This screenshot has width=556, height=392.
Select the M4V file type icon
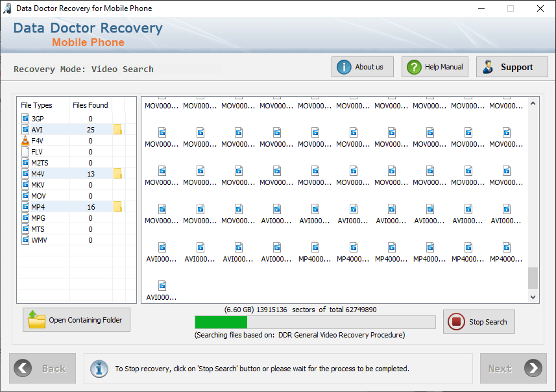click(x=25, y=173)
